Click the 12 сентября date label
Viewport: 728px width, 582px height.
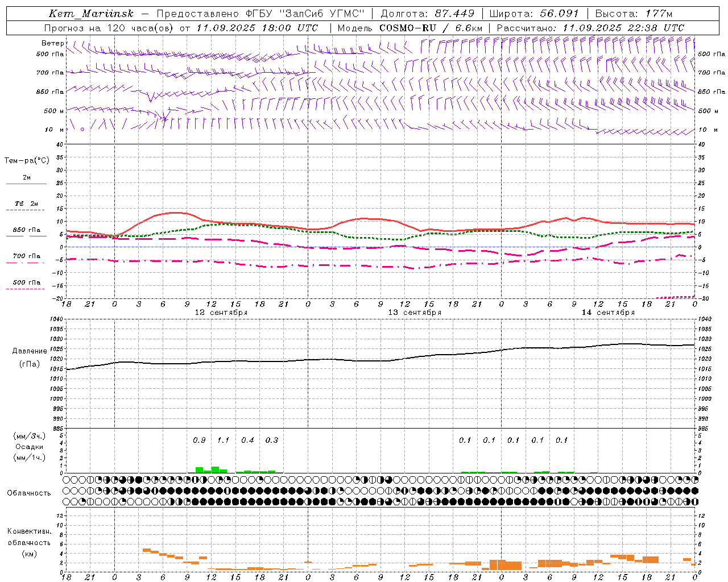point(221,313)
